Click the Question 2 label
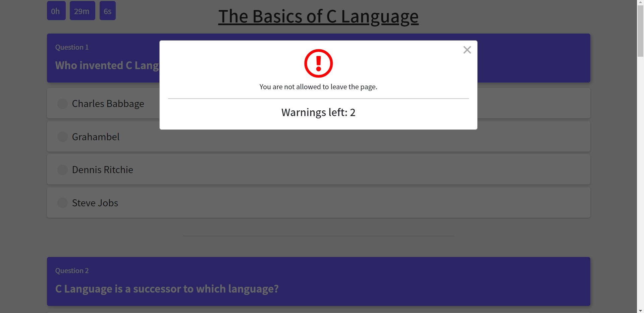This screenshot has height=313, width=644. [x=72, y=271]
